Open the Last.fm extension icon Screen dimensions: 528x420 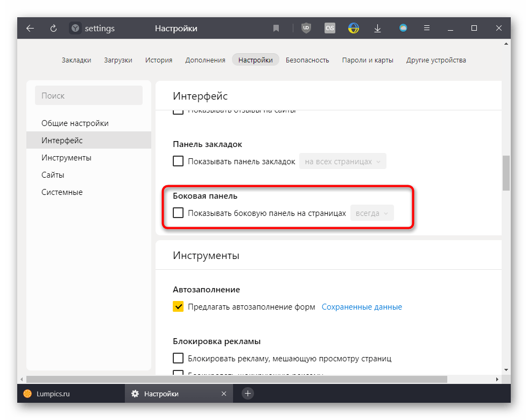329,28
